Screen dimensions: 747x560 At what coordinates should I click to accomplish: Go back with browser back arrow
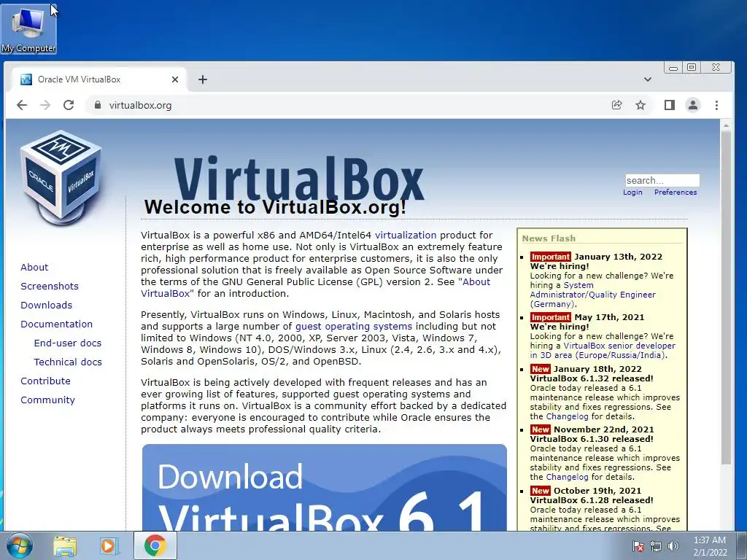coord(22,105)
